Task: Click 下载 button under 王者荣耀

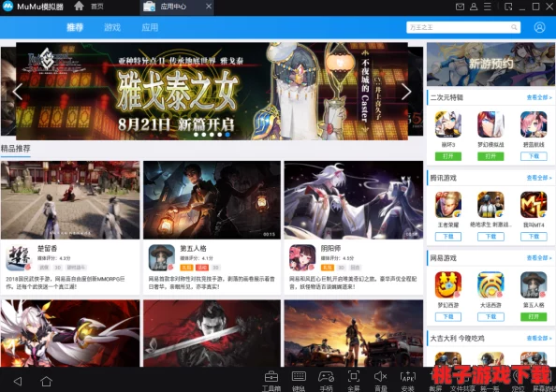Action: [448, 237]
